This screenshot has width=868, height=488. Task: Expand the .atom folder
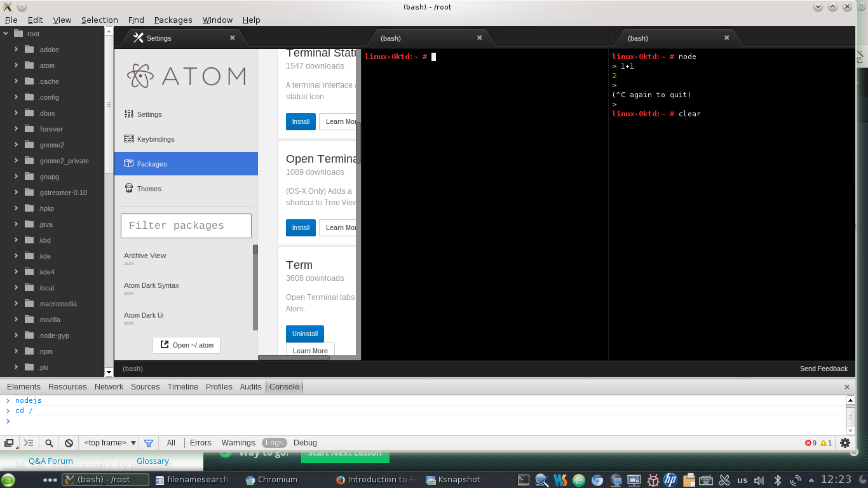click(17, 65)
